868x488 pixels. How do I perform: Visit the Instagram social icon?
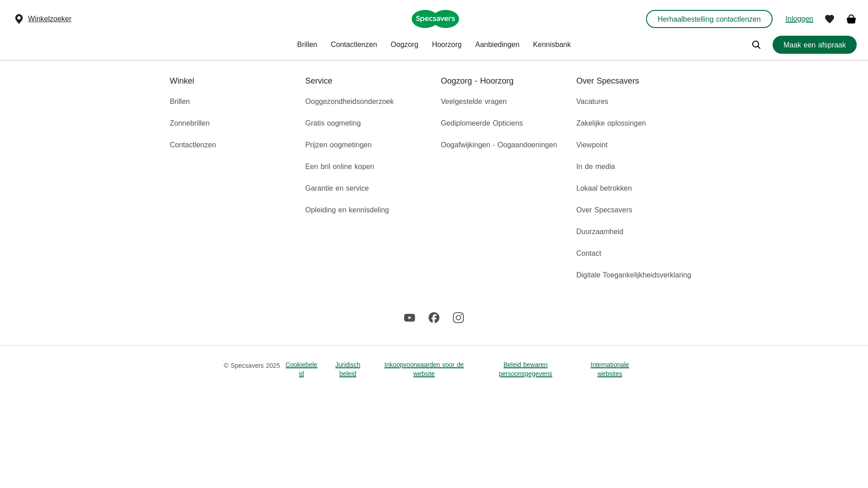pyautogui.click(x=458, y=318)
